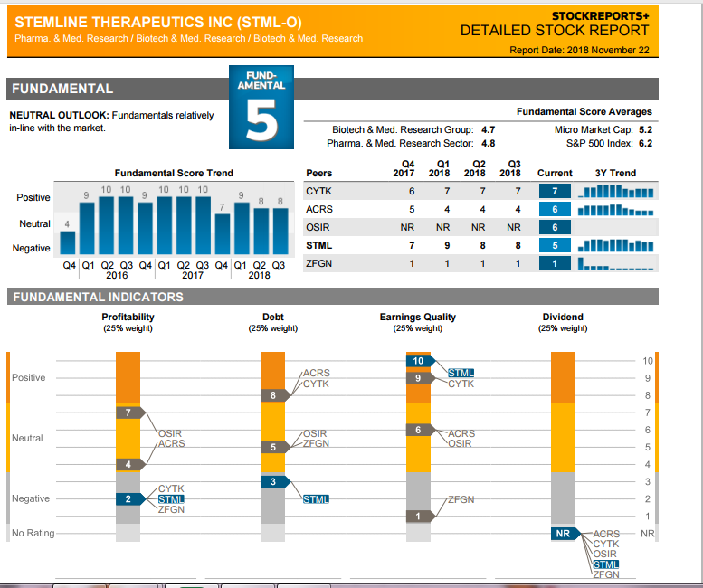Select the 'DETAILED STOCK REPORT' heading
The image size is (703, 588).
coord(555,31)
